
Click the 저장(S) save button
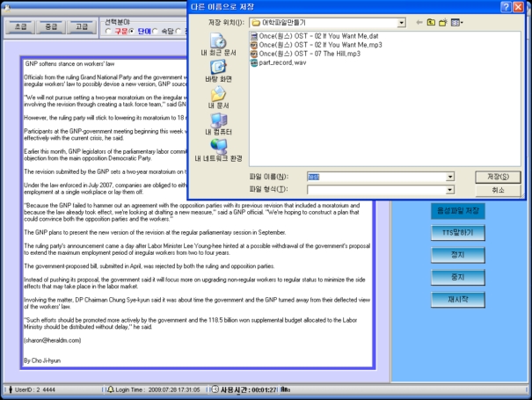[498, 177]
